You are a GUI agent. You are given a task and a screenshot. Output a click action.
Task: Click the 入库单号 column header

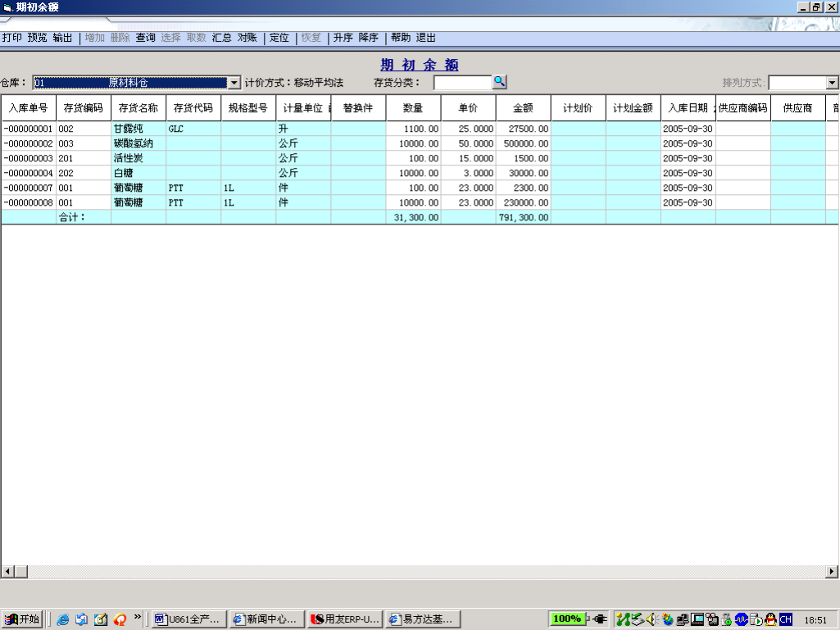tap(29, 107)
